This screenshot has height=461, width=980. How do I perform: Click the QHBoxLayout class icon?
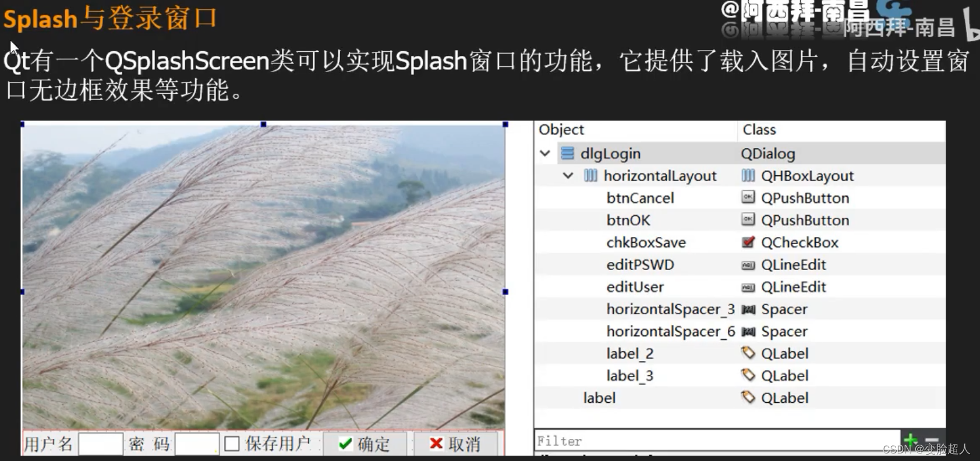pos(748,176)
